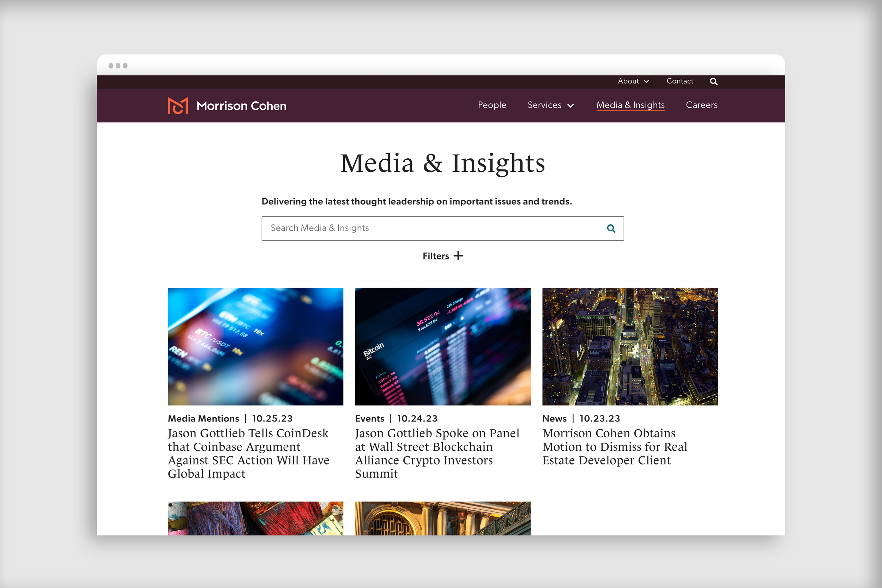Open Morrison Cohen Obtains Motion to Dismiss article
The width and height of the screenshot is (882, 588).
point(615,447)
